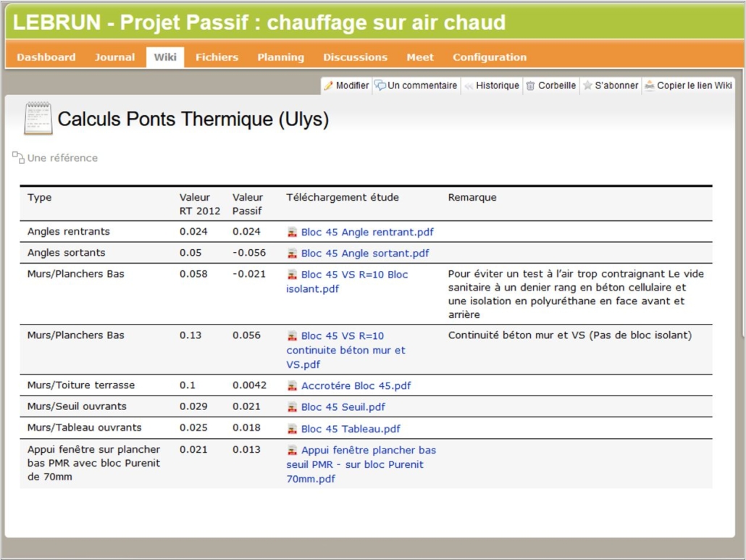Screen dimensions: 746x560
Task: Download Bloc 45 Angle sortant.pdf
Action: tap(365, 254)
